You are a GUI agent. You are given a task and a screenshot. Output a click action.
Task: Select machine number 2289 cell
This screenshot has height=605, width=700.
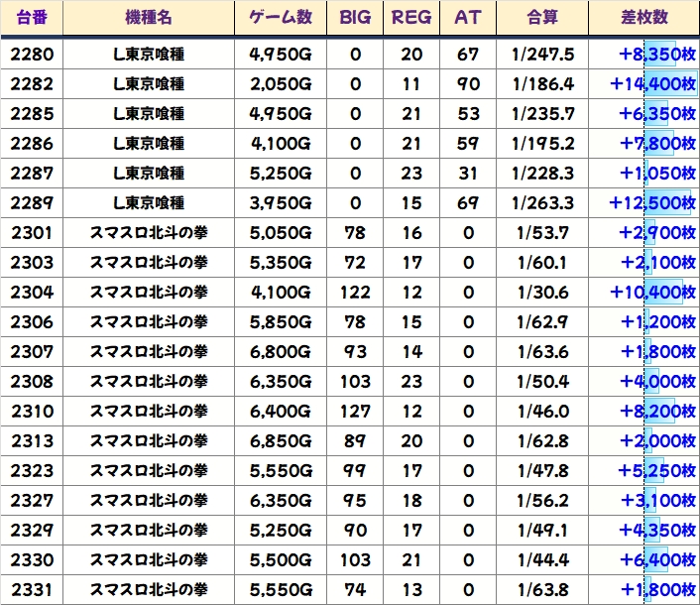[x=32, y=203]
